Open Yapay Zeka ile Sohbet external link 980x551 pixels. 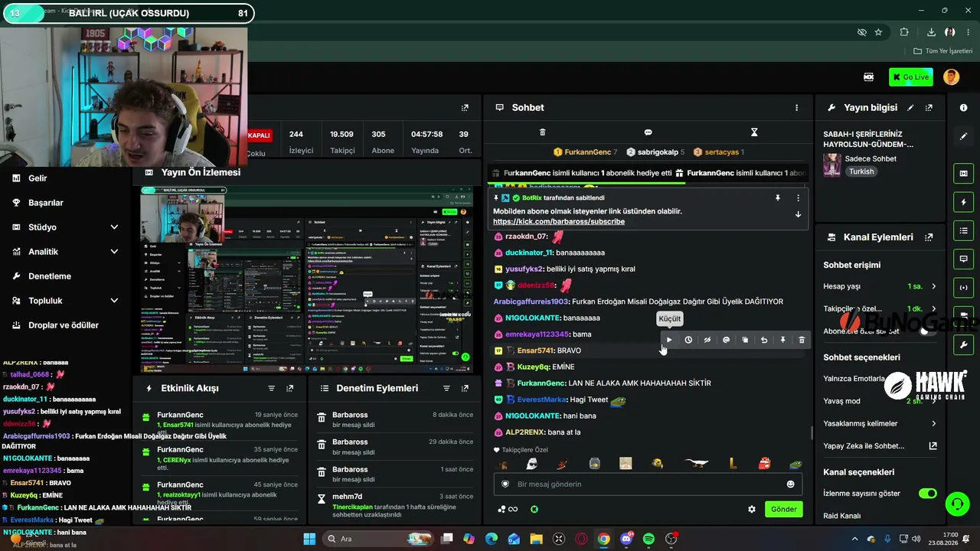pyautogui.click(x=933, y=445)
